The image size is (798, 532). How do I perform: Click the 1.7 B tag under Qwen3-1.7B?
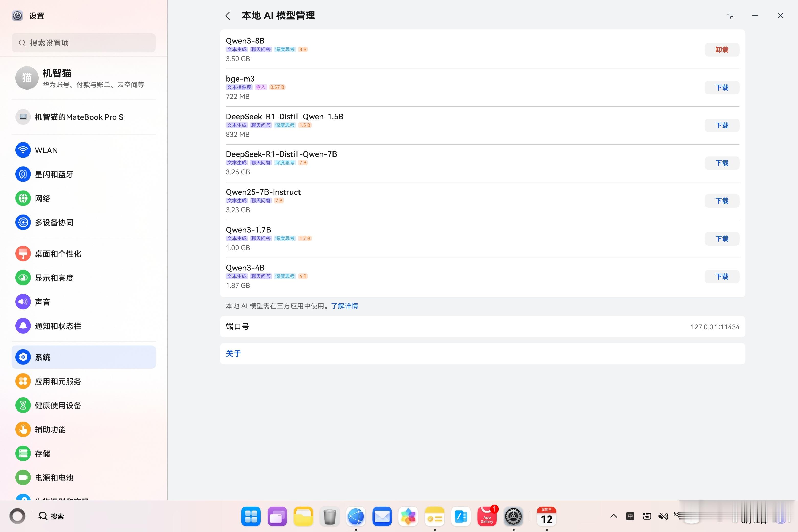tap(304, 239)
